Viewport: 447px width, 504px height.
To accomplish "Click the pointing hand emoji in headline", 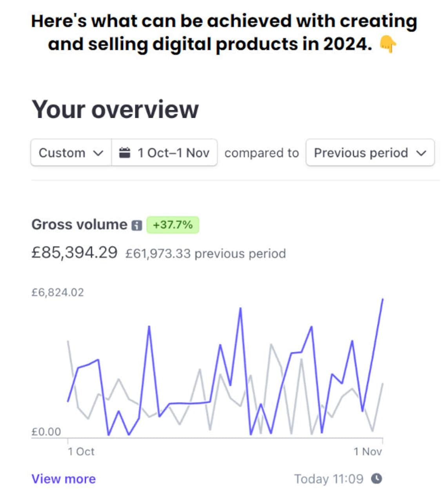I will [x=388, y=45].
